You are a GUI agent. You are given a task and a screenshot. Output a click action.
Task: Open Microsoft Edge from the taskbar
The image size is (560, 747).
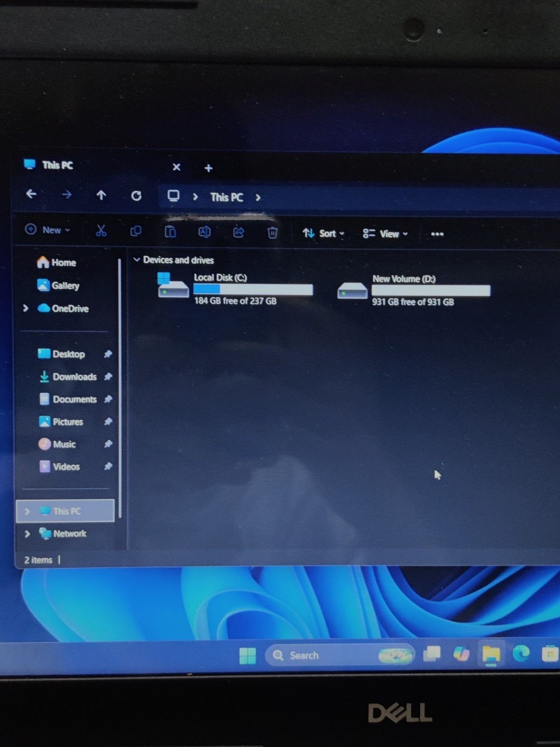pos(521,653)
